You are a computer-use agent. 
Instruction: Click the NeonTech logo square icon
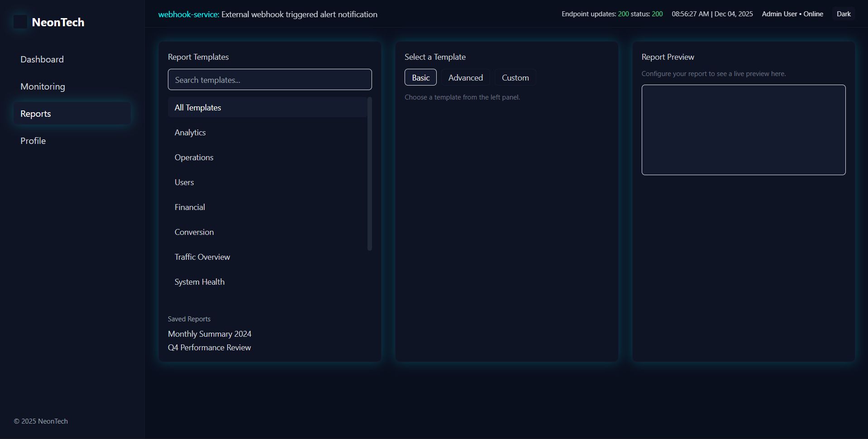tap(20, 22)
